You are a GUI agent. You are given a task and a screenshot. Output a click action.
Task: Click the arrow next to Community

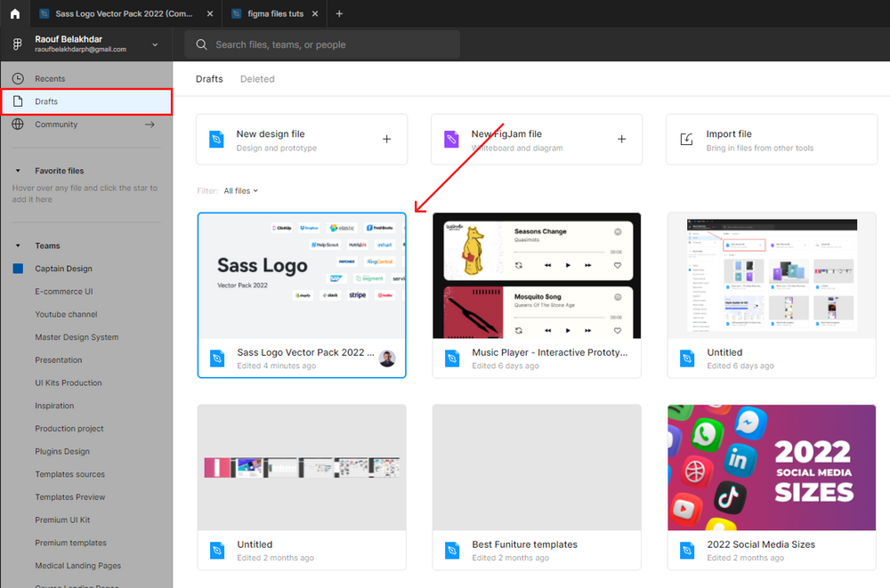[150, 125]
